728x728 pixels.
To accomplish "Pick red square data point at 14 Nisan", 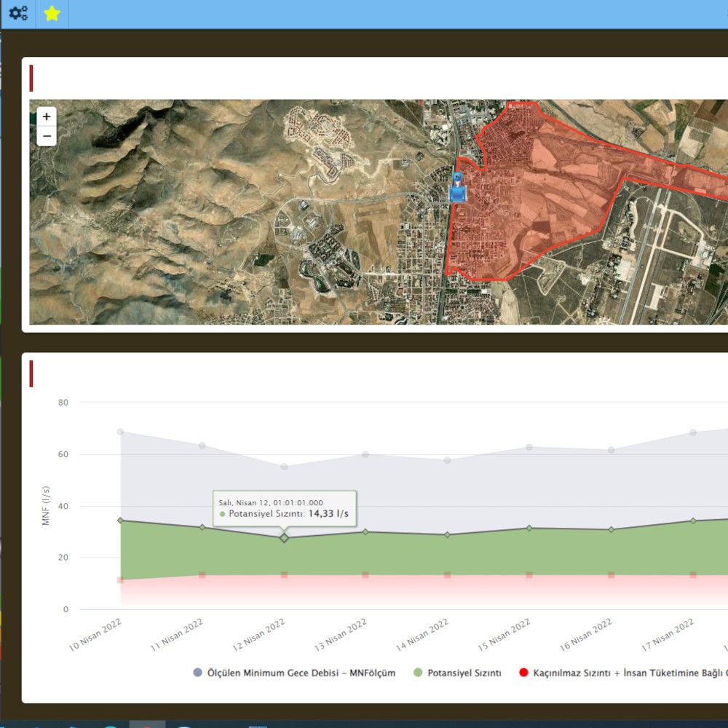I will point(447,575).
